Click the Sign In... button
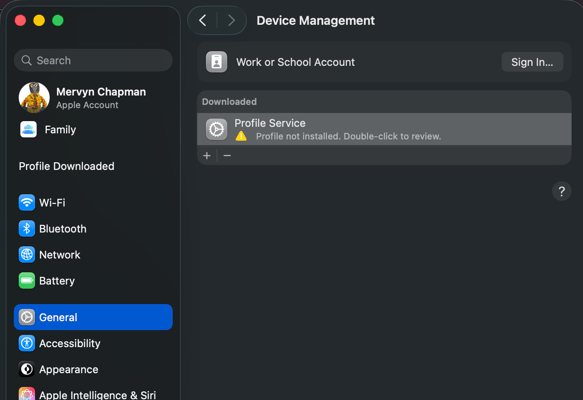 [532, 62]
